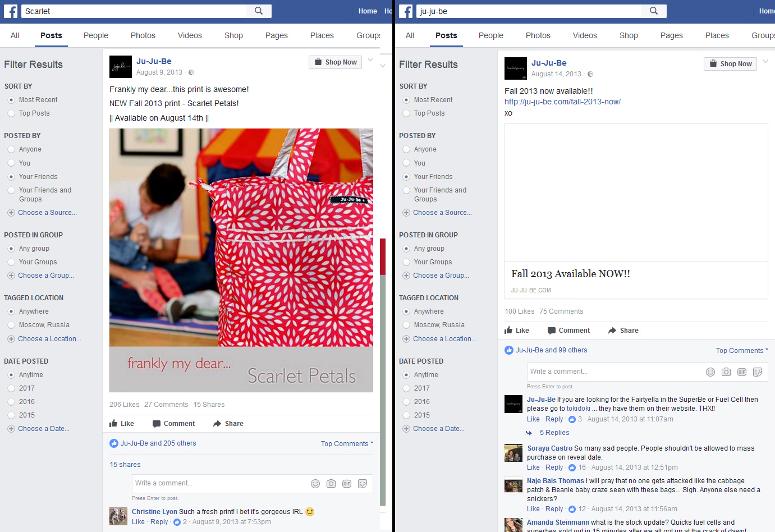This screenshot has height=532, width=775.
Task: Click 'Shop Now' button on Scarlet Petals post
Action: 335,62
